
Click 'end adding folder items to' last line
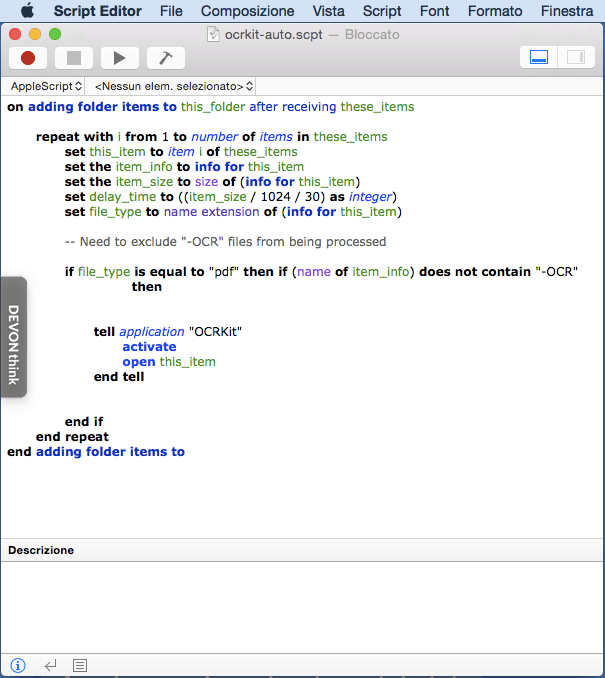96,452
